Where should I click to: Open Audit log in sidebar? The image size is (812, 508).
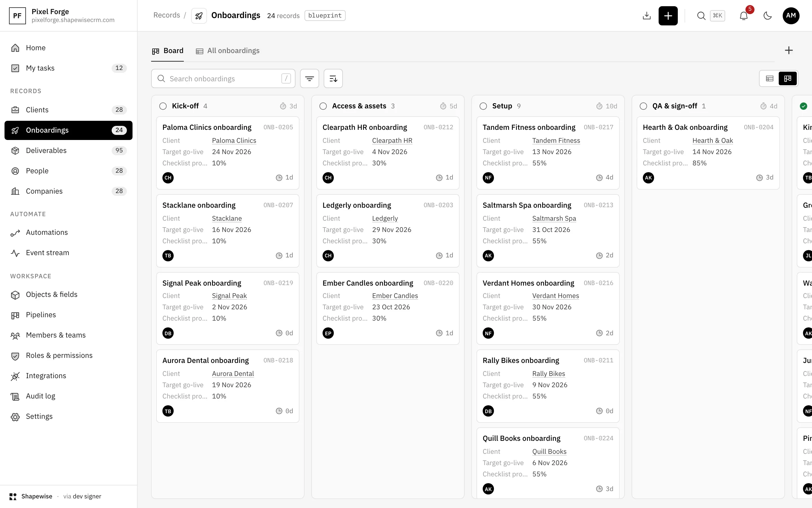(x=69, y=396)
